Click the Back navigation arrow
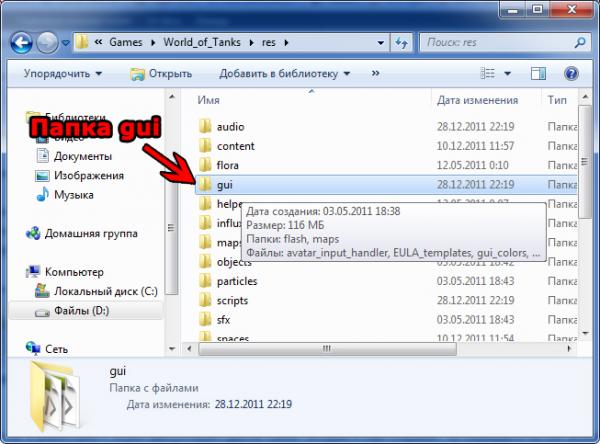 pyautogui.click(x=21, y=42)
